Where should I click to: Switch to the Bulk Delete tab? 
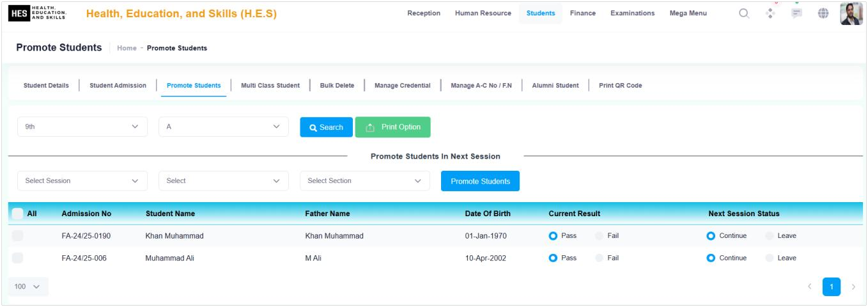[336, 85]
